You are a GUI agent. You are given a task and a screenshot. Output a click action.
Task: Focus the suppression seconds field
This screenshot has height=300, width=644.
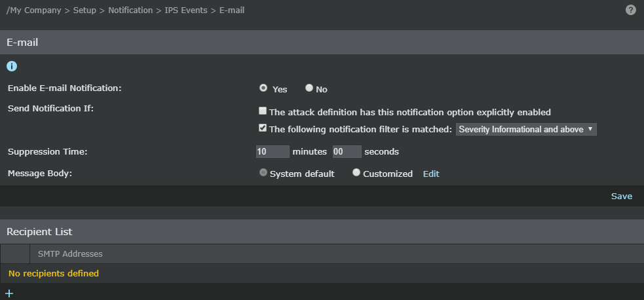(x=347, y=151)
